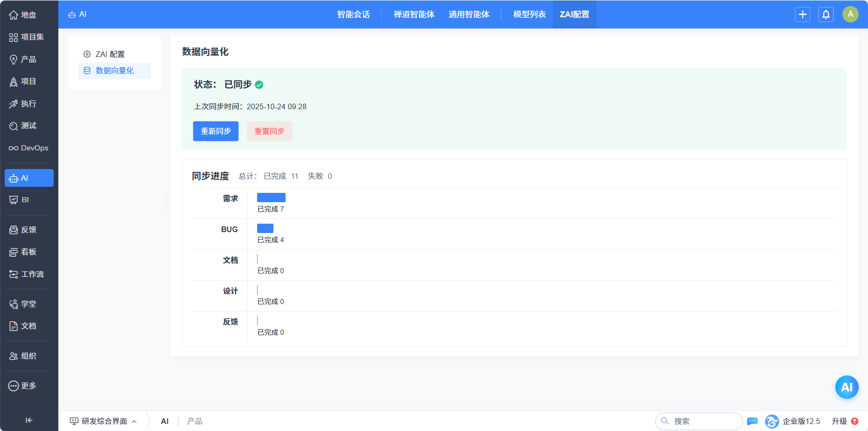Viewport: 868px width, 431px height.
Task: Expand the 更多 menu in sidebar
Action: pos(29,386)
